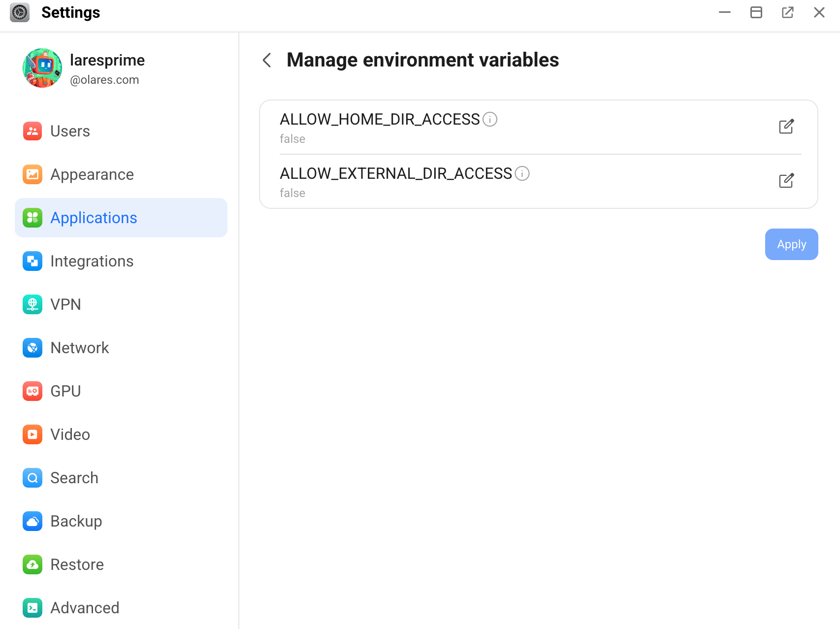Open the Applications settings panel
The width and height of the screenshot is (840, 629).
coord(94,218)
